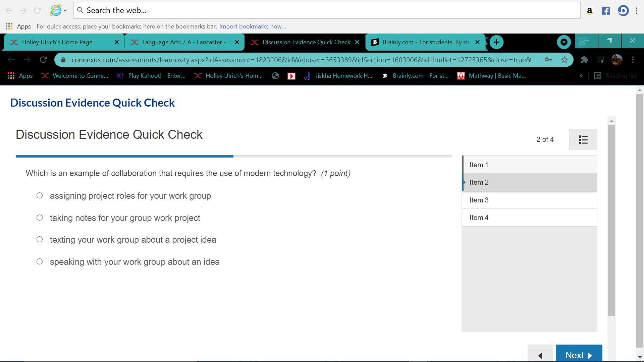Image resolution: width=644 pixels, height=362 pixels.
Task: Expand hidden bookmarks with the double-chevron
Action: pos(581,76)
